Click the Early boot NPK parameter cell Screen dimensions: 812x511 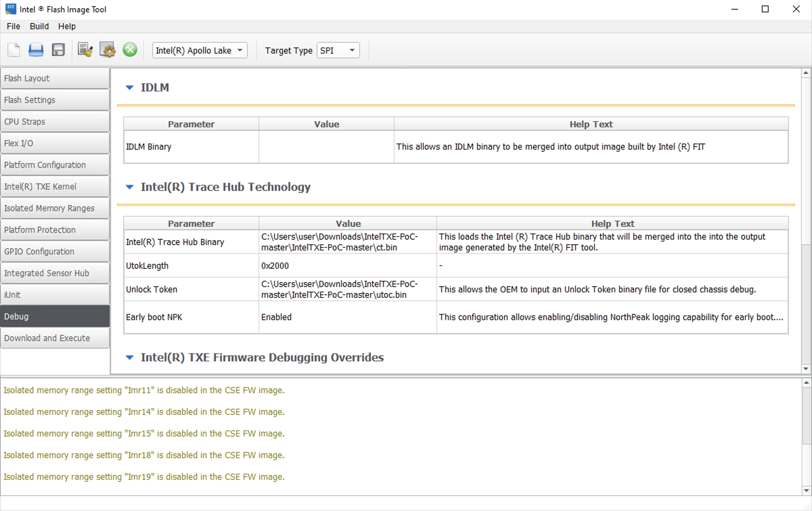(x=191, y=317)
